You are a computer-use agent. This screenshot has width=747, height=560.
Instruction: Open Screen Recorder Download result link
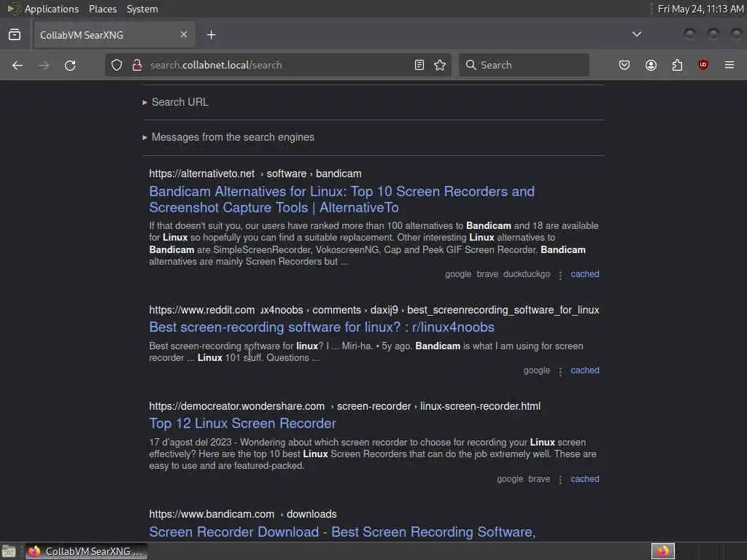point(342,532)
